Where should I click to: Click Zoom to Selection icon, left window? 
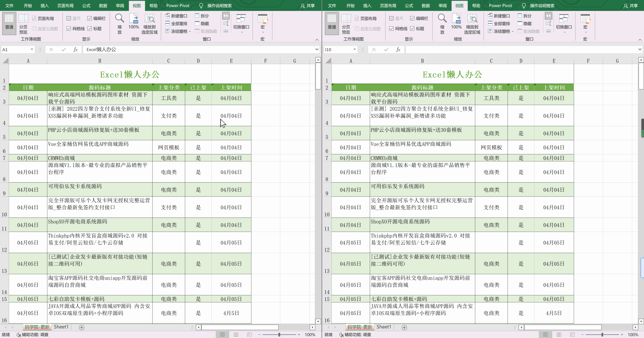149,18
